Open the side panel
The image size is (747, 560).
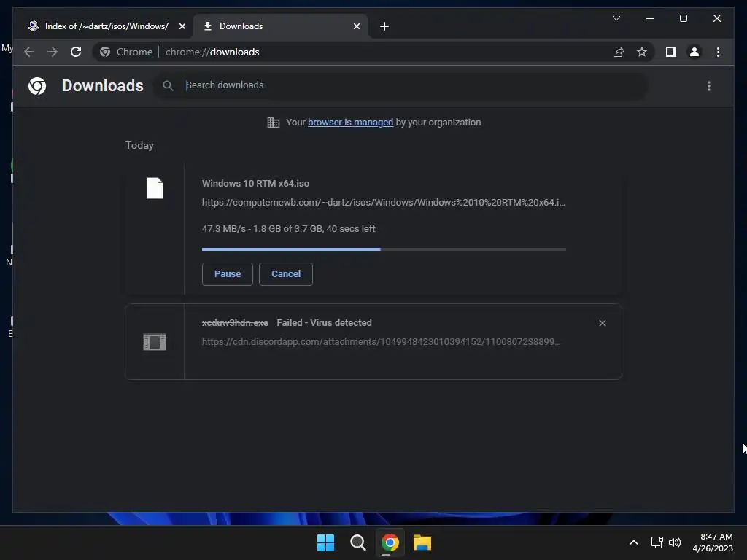tap(671, 52)
